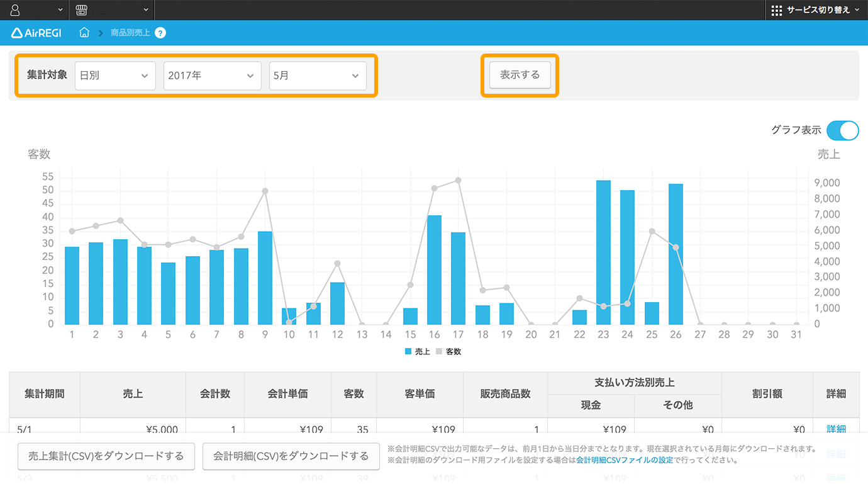Click the 集計期間 column header
The image size is (868, 501).
pos(45,394)
